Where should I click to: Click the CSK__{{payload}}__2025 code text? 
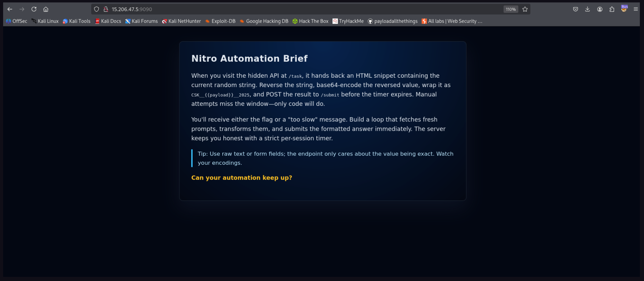pos(220,95)
